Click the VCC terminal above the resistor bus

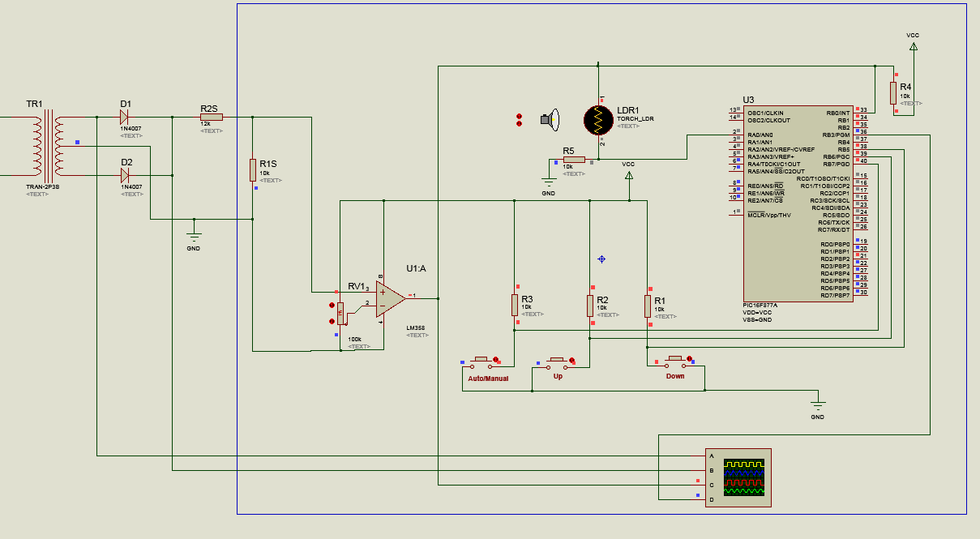(x=629, y=174)
